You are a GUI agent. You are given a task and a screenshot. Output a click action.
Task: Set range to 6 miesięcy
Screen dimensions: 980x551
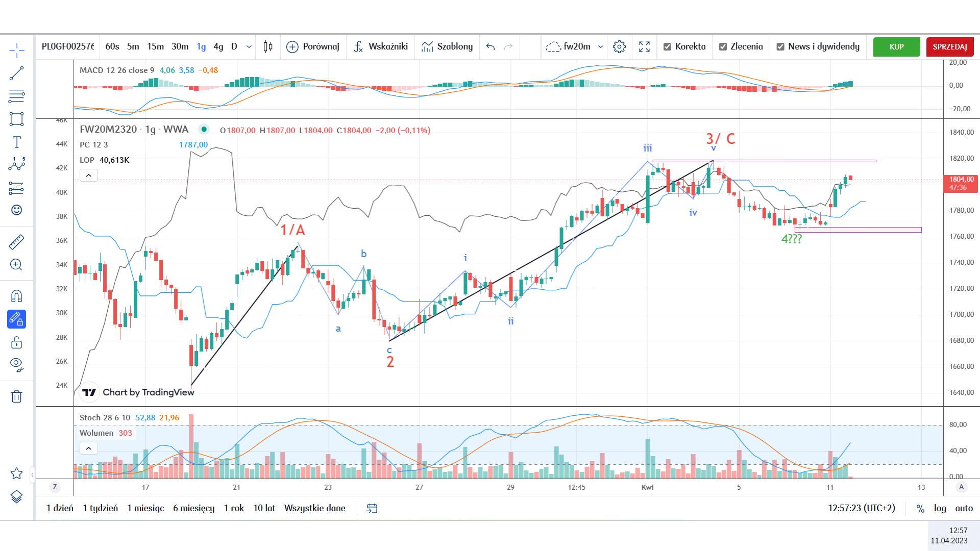click(193, 508)
